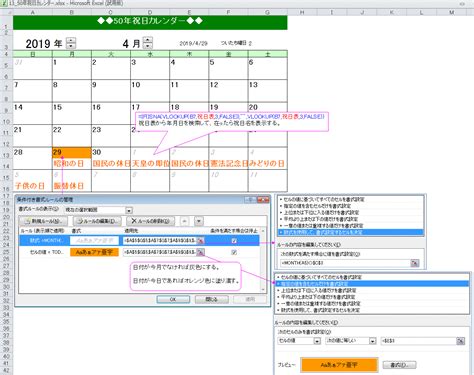474x375 pixels.
Task: Select calendar cell 30
Action: tap(111, 153)
